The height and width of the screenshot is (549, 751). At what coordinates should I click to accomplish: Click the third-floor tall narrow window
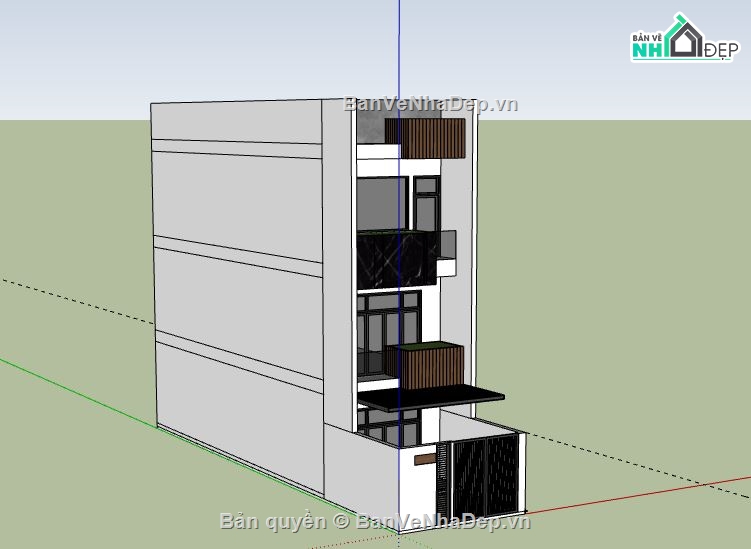(427, 206)
